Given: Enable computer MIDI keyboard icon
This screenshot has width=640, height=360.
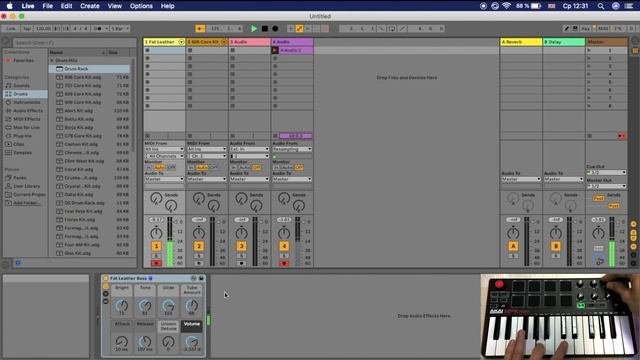Looking at the screenshot, I should pyautogui.click(x=575, y=29).
